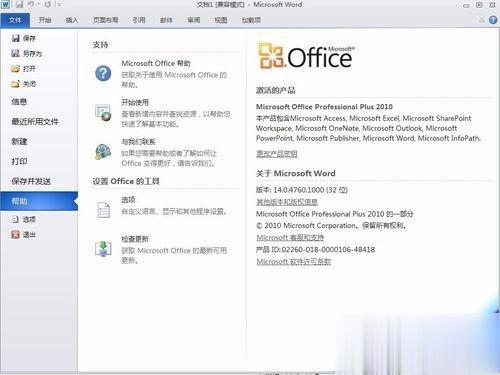Click 'Microsoft Office Professional Plus 2010' product title
The height and width of the screenshot is (375, 500).
click(324, 107)
